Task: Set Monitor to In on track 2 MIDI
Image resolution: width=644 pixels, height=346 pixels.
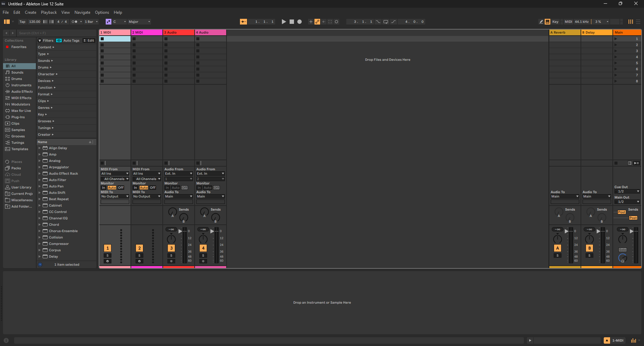Action: click(135, 187)
